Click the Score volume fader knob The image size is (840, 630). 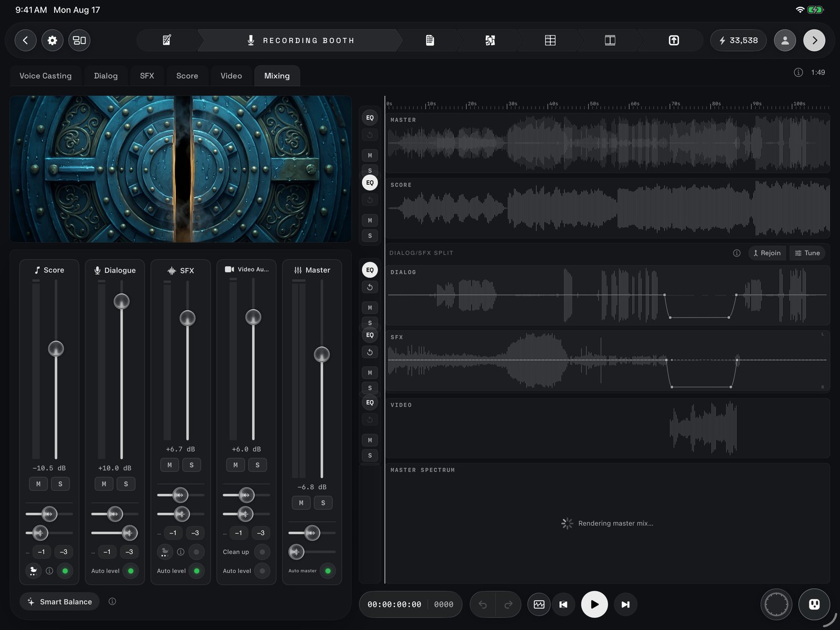[x=56, y=349]
